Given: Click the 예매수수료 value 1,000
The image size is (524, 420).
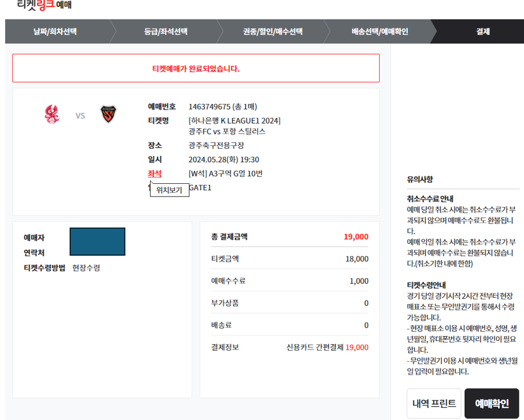Looking at the screenshot, I should pos(359,281).
